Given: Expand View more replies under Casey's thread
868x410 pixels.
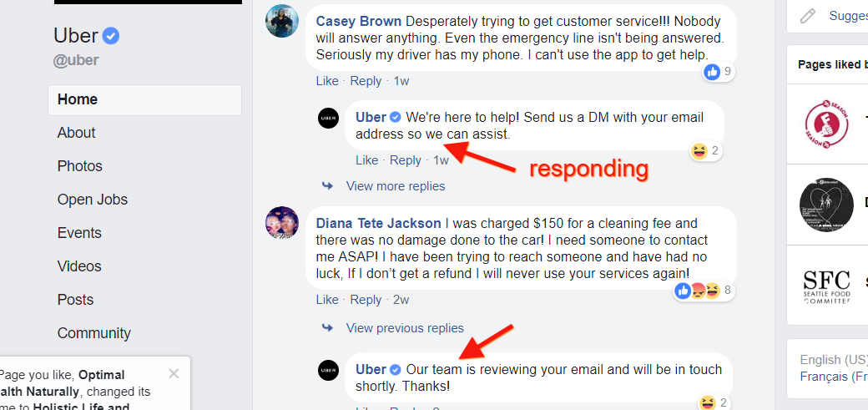Looking at the screenshot, I should click(x=396, y=186).
